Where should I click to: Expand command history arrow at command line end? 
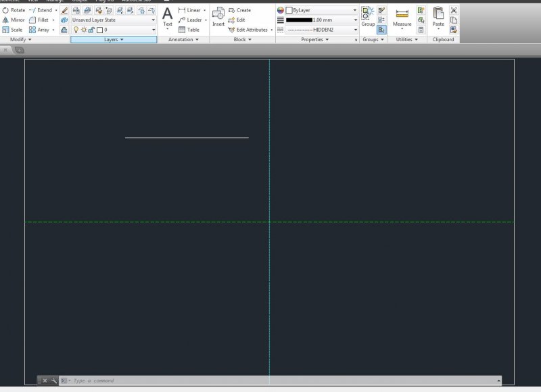[498, 381]
